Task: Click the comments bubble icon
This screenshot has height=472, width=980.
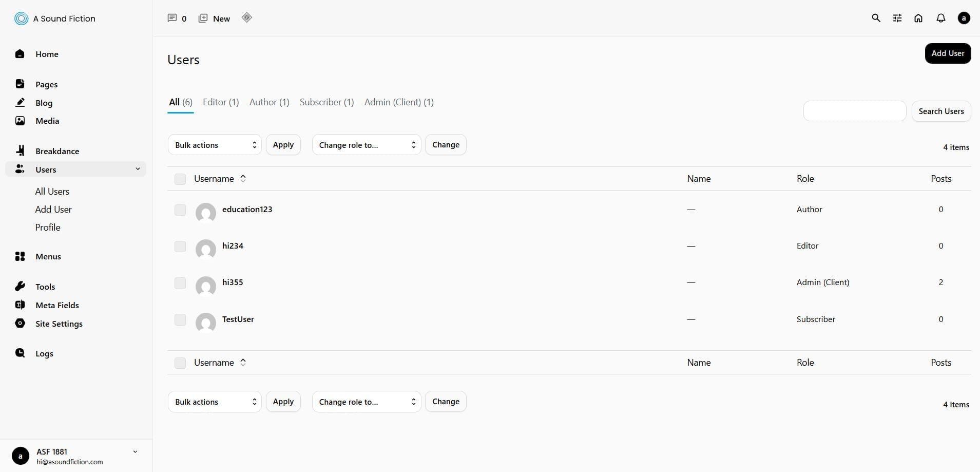Action: pos(172,18)
